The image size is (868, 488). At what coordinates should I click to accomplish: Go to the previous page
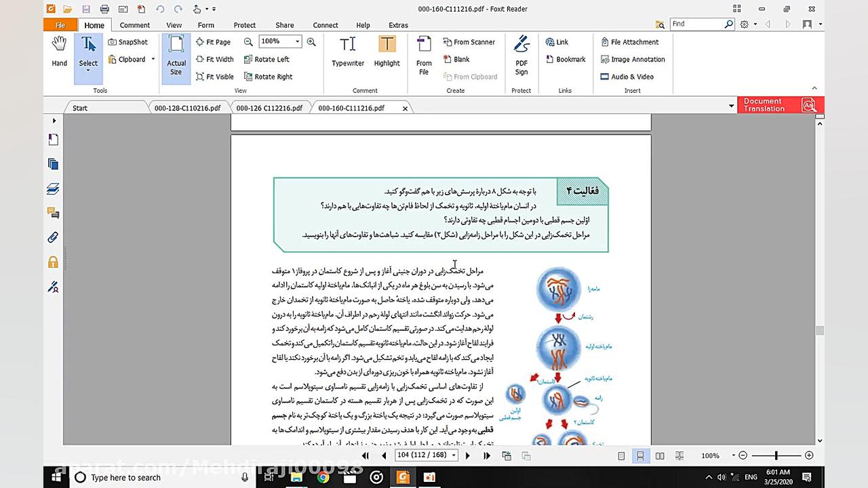384,456
